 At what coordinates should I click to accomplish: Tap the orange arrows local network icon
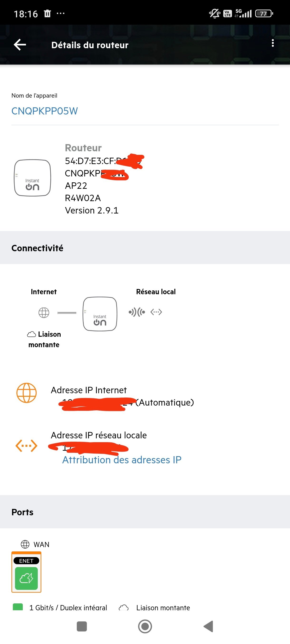tap(26, 446)
